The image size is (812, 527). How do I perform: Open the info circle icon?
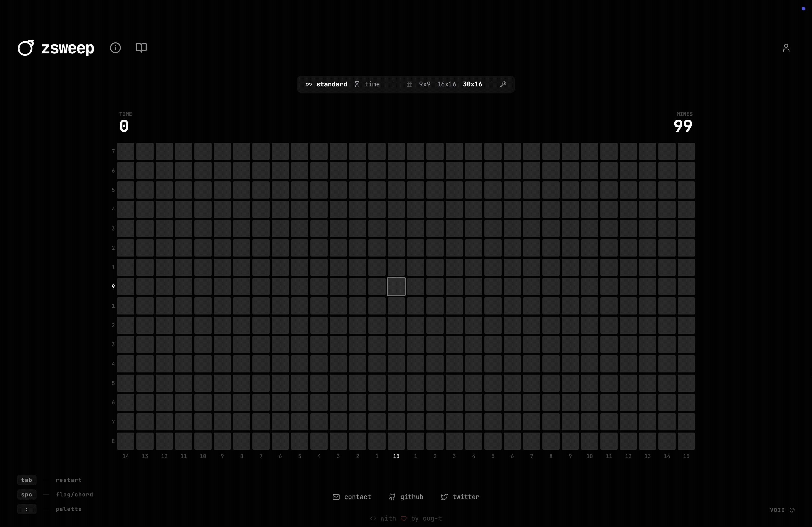coord(115,48)
